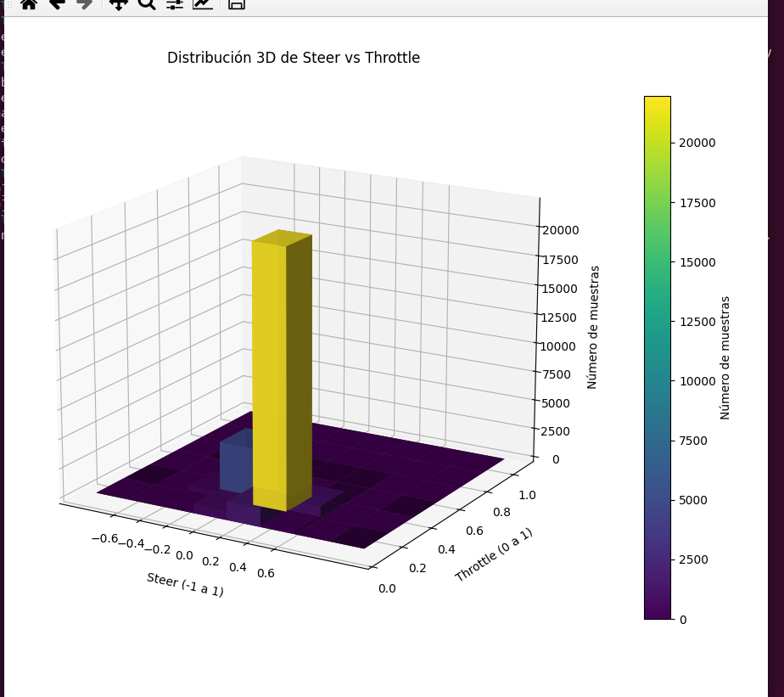784x697 pixels.
Task: Click the 20000 tick on the colorbar
Action: tap(697, 143)
